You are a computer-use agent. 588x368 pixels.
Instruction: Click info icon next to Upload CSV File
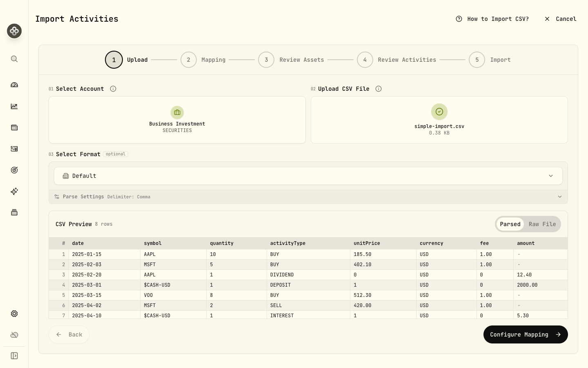coord(379,89)
